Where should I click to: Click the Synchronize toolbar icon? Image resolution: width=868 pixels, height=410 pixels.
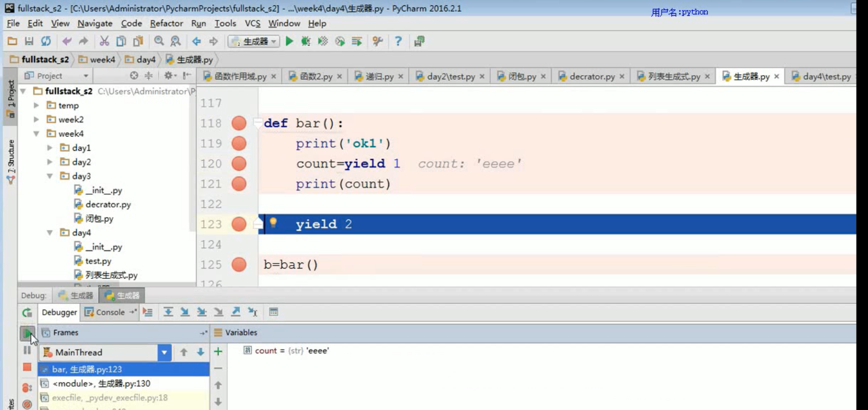(46, 41)
